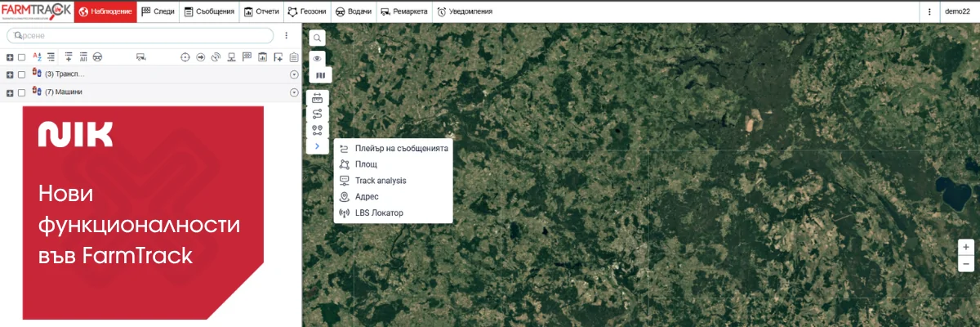Image resolution: width=980 pixels, height=327 pixels.
Task: Choose Площ area menu item
Action: click(393, 164)
